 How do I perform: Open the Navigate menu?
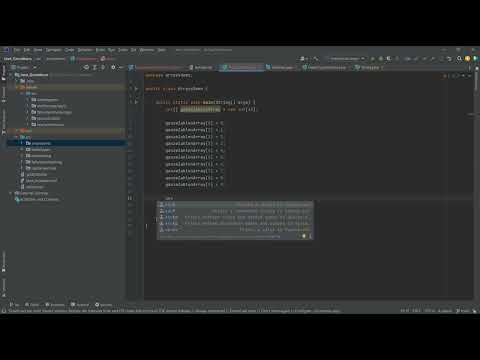[53, 50]
